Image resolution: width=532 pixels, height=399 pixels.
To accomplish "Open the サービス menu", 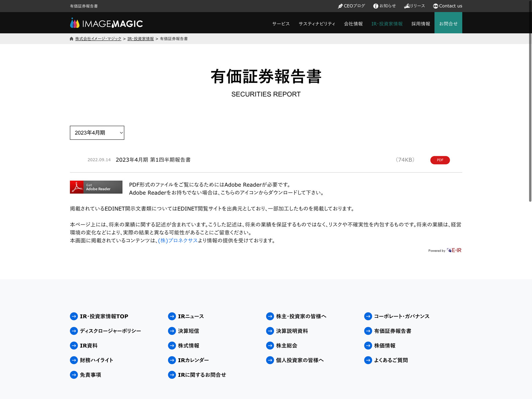I will coord(281,24).
